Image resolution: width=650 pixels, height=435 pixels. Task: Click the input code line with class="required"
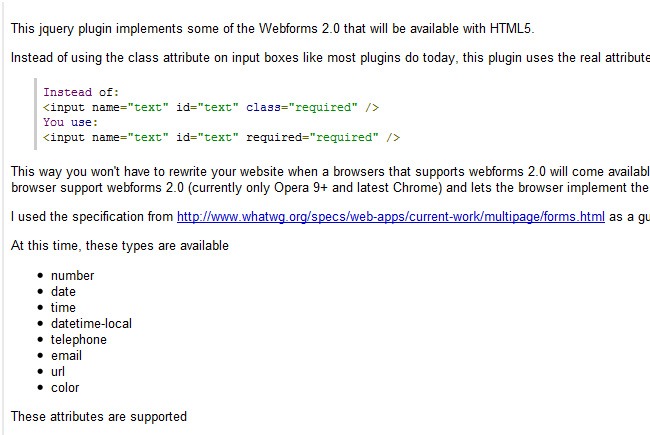[x=211, y=107]
